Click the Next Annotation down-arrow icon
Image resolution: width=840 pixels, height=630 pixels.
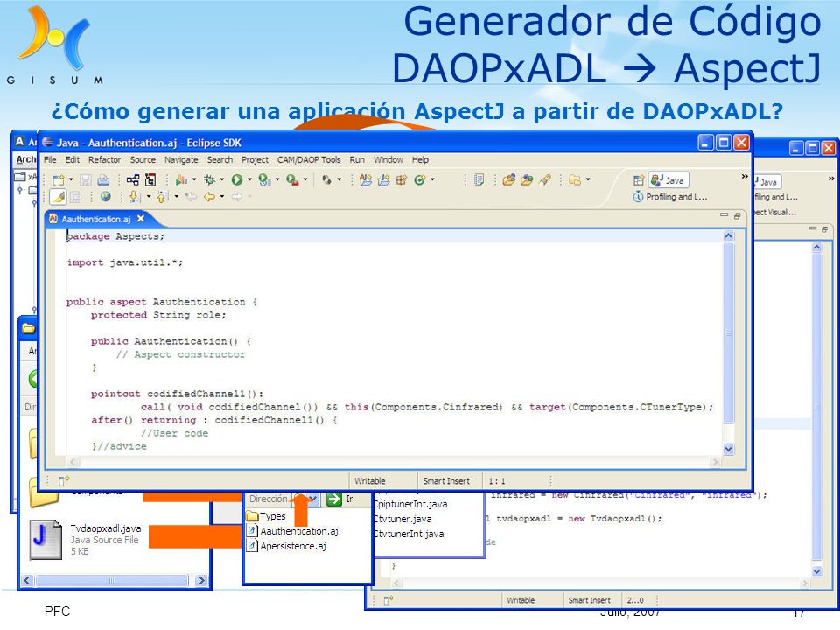(x=134, y=197)
